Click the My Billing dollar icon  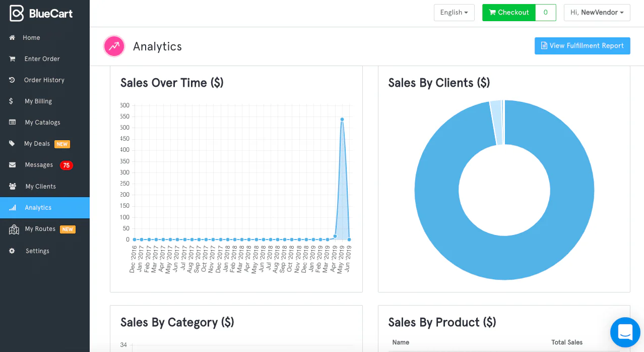pyautogui.click(x=11, y=101)
